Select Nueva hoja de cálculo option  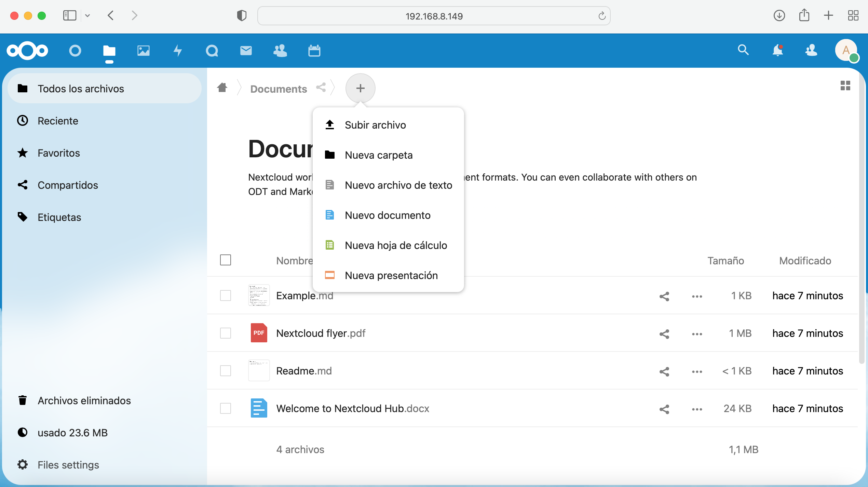pyautogui.click(x=396, y=245)
